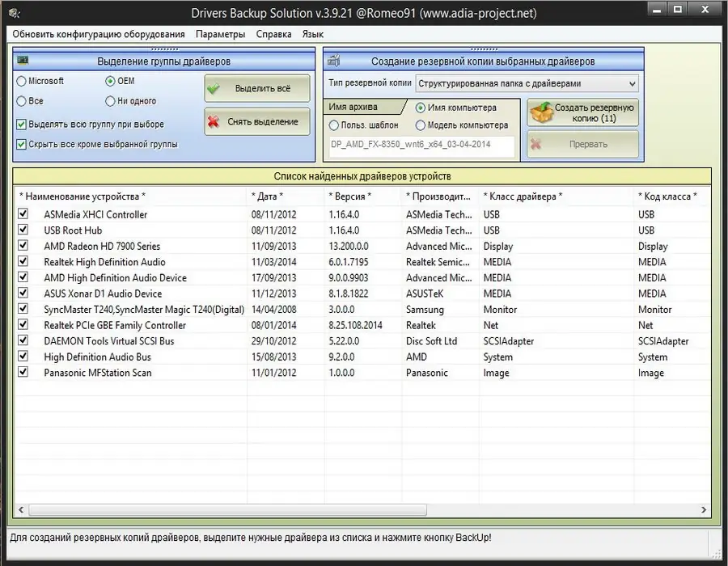Viewport: 728px width, 566px height.
Task: Click the backup panel header icon
Action: point(334,61)
